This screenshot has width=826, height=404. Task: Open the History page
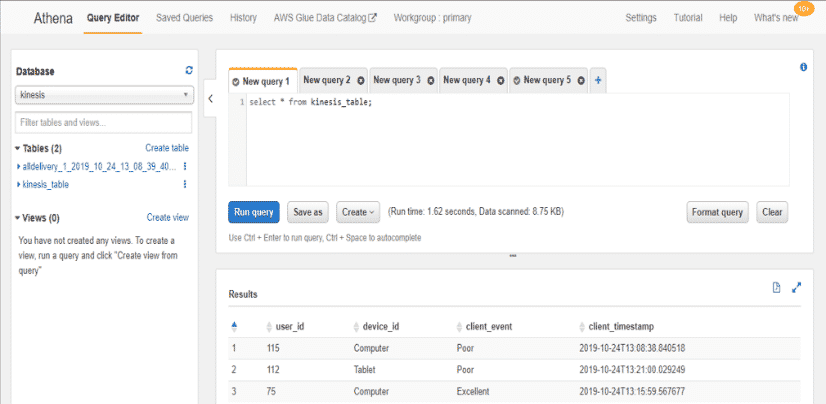(x=243, y=18)
